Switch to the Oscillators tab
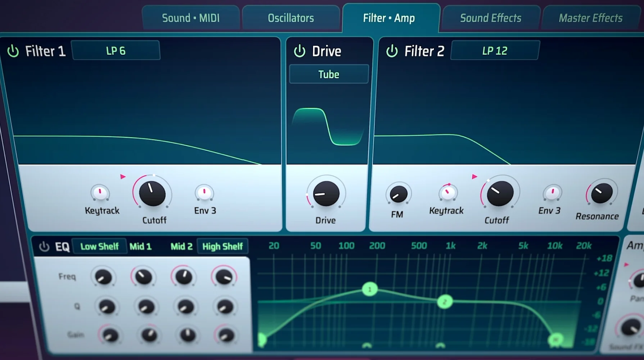This screenshot has height=360, width=644. (x=291, y=18)
